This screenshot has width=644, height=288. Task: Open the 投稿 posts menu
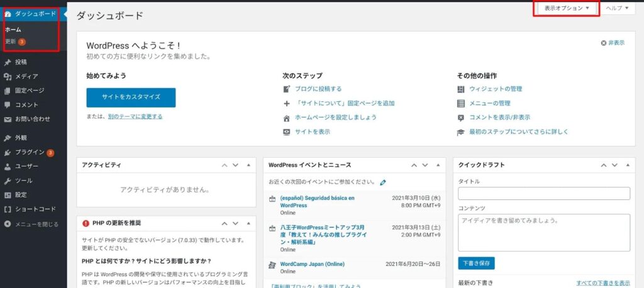(x=21, y=62)
